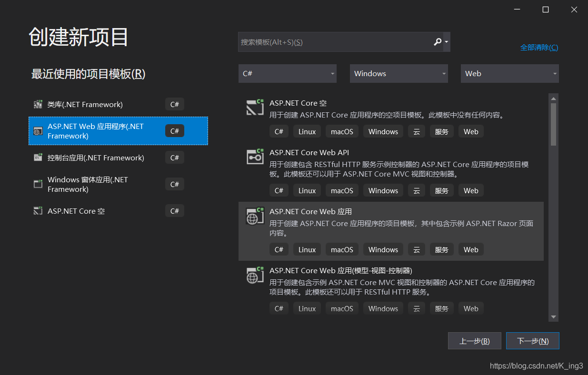Click the ASP.NET Core 空 template icon in results

(x=255, y=107)
